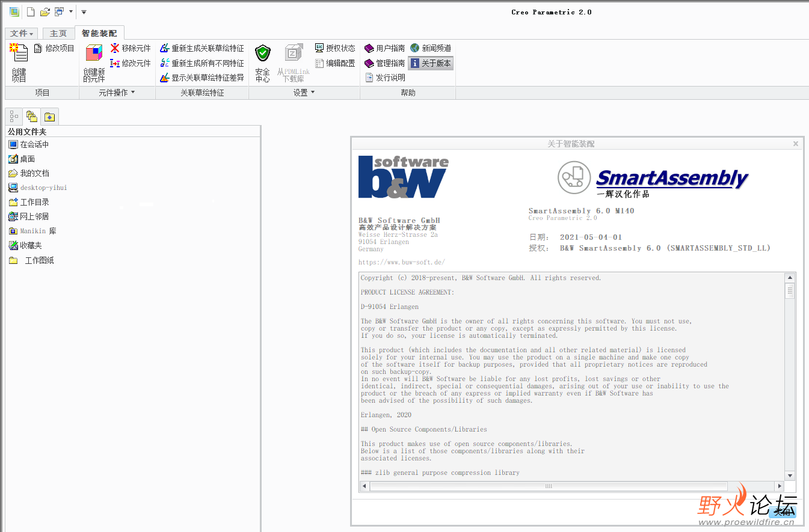Screen dimensions: 809x532
Task: Select the 移除元件 (remove component) tool
Action: coord(131,48)
